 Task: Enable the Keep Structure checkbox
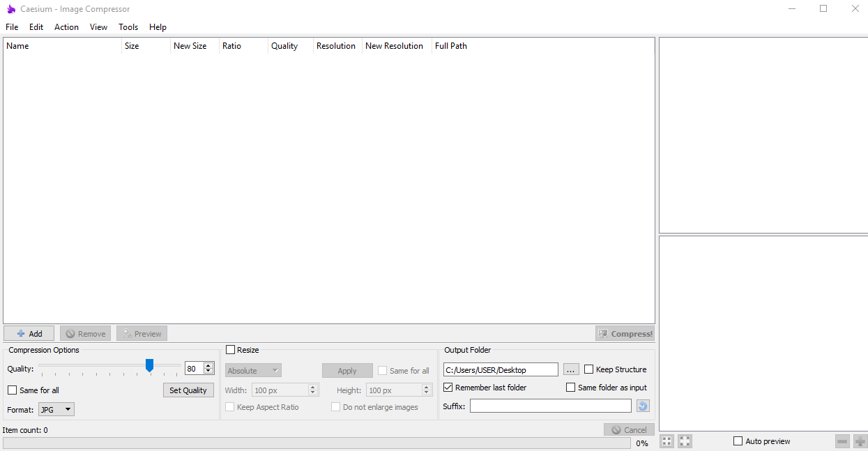click(x=588, y=369)
